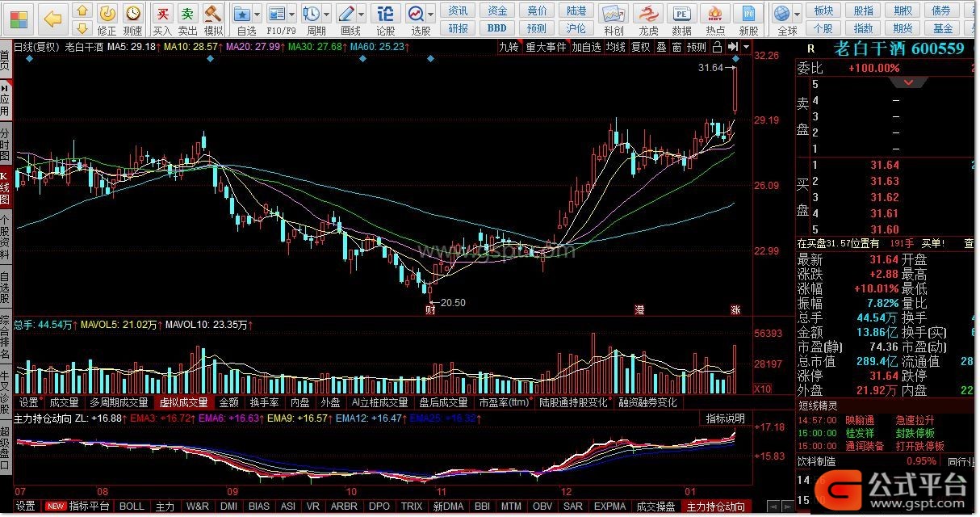Go back with the yellow left arrow

pos(52,19)
